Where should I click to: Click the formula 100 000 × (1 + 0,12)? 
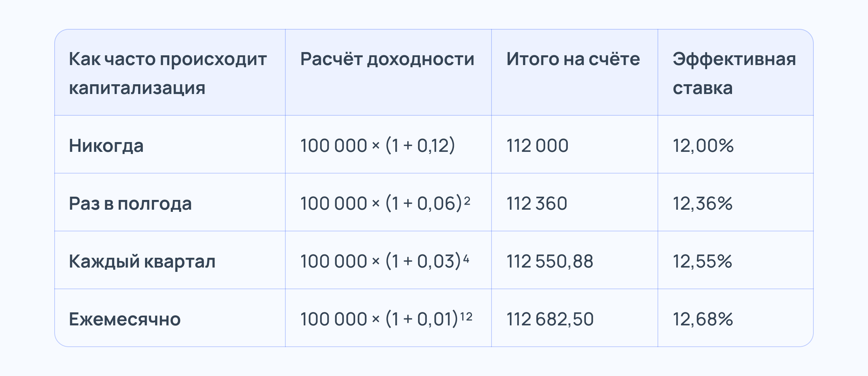pyautogui.click(x=378, y=146)
